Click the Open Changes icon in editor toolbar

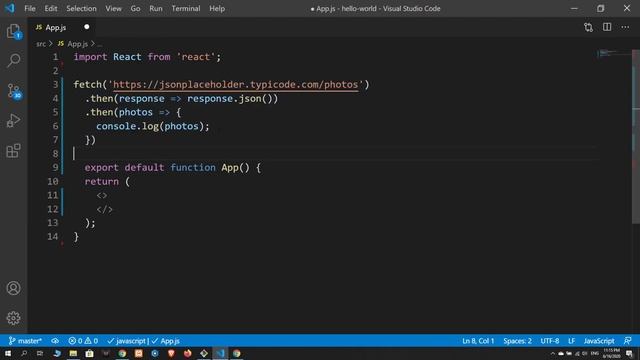(588, 27)
